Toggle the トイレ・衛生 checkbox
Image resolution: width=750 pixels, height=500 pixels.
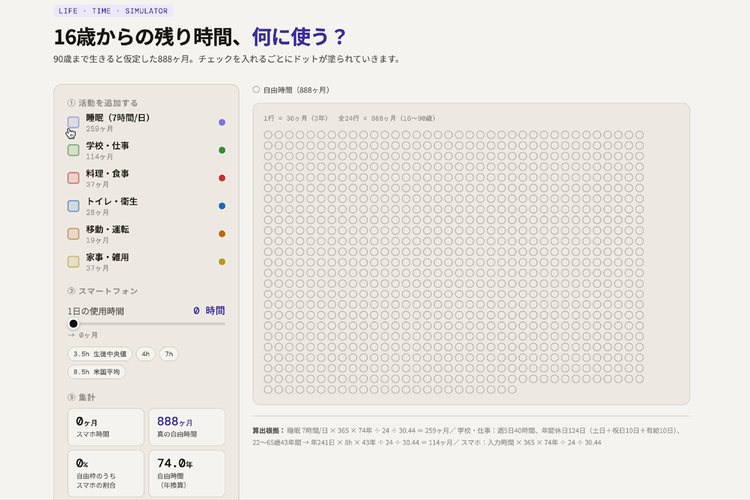click(x=73, y=206)
